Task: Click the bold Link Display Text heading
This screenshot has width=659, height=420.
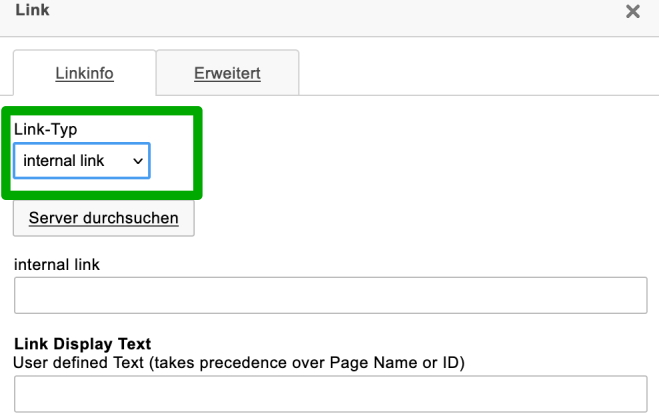Action: pyautogui.click(x=82, y=345)
